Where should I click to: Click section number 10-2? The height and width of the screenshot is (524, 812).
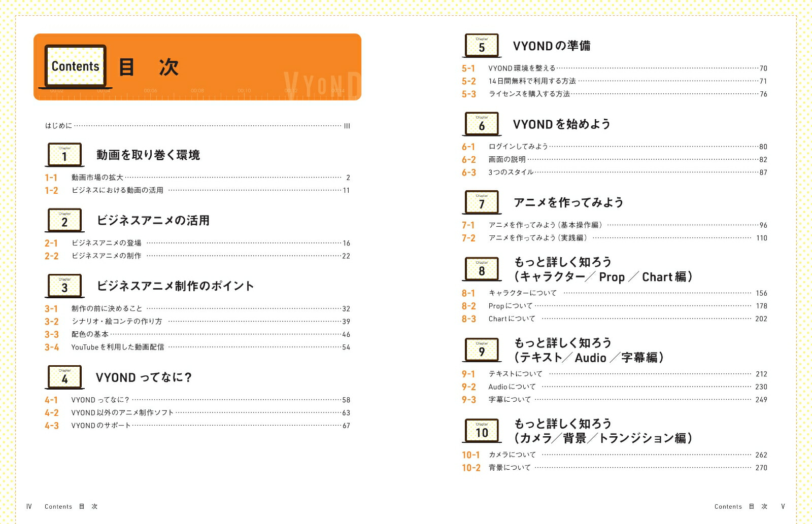pyautogui.click(x=471, y=468)
